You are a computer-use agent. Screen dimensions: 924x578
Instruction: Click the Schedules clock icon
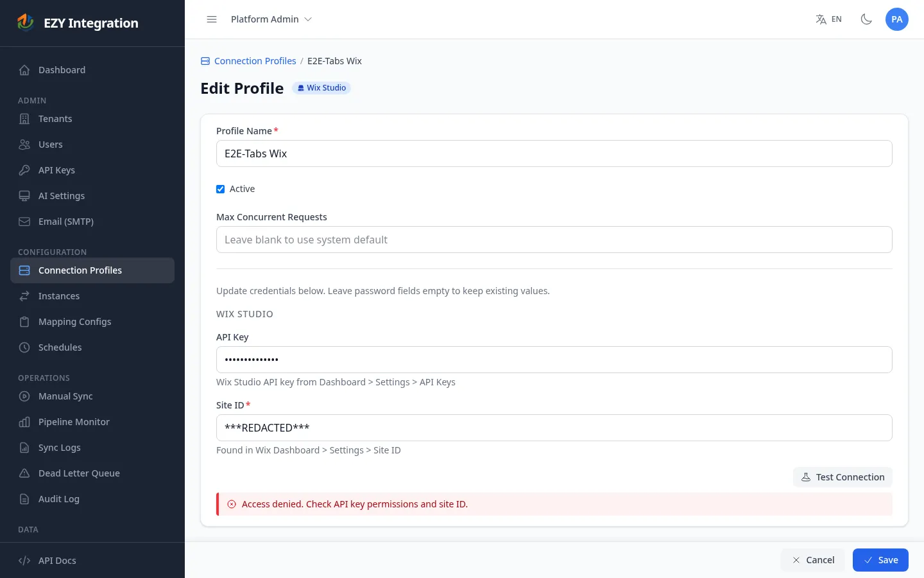coord(24,347)
